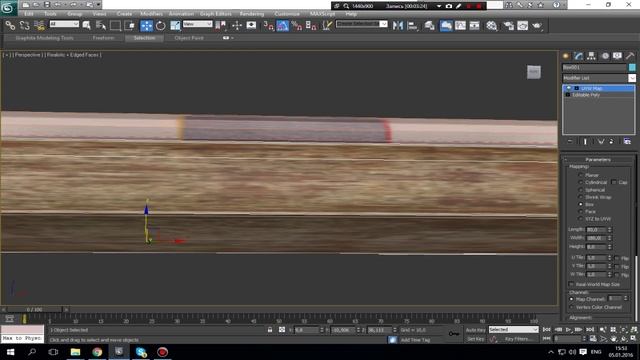
Task: Select the Planar mapping radio button
Action: [580, 175]
